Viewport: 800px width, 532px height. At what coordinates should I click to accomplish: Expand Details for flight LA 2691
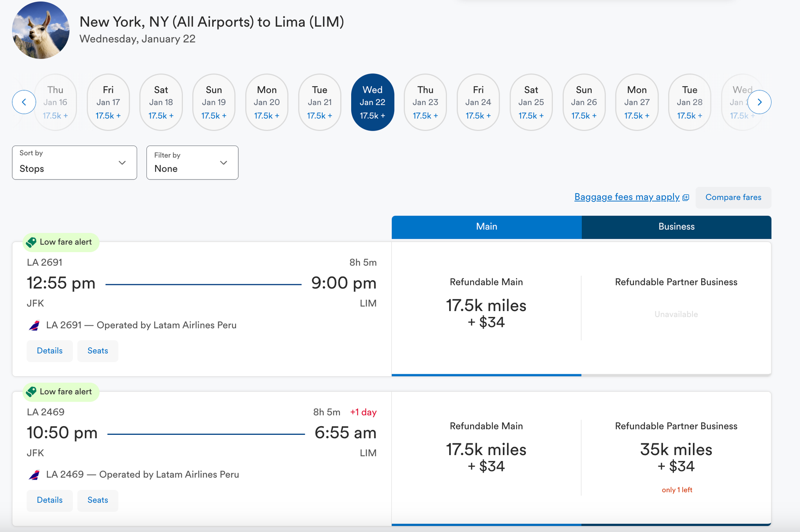[x=50, y=351]
